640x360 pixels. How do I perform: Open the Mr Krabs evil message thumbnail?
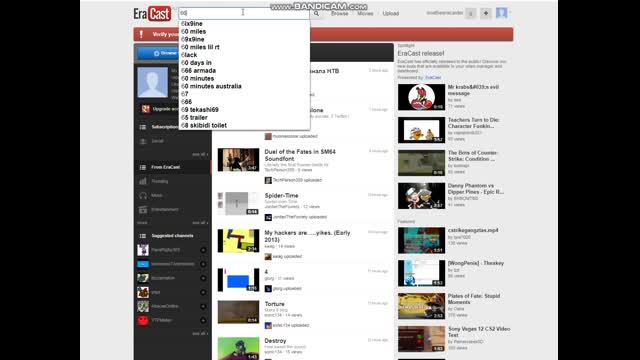[x=421, y=97]
